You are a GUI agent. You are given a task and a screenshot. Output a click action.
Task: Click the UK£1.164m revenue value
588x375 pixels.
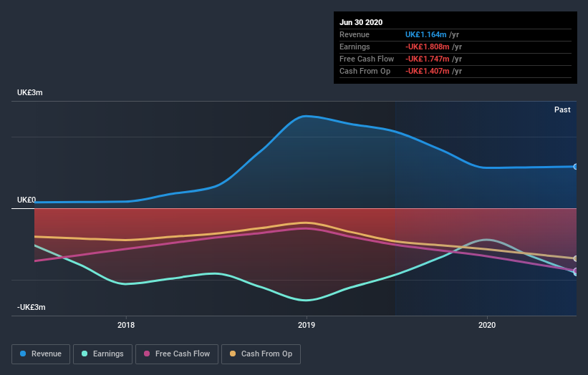point(425,34)
